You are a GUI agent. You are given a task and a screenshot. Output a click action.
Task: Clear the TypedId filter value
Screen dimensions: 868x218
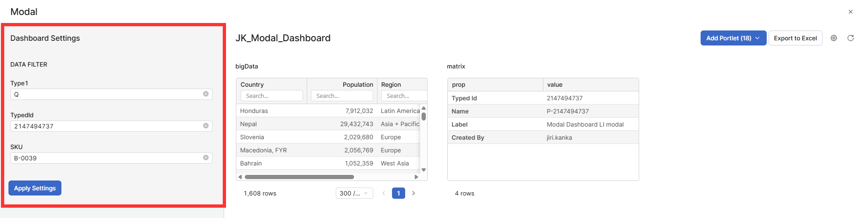pyautogui.click(x=205, y=126)
